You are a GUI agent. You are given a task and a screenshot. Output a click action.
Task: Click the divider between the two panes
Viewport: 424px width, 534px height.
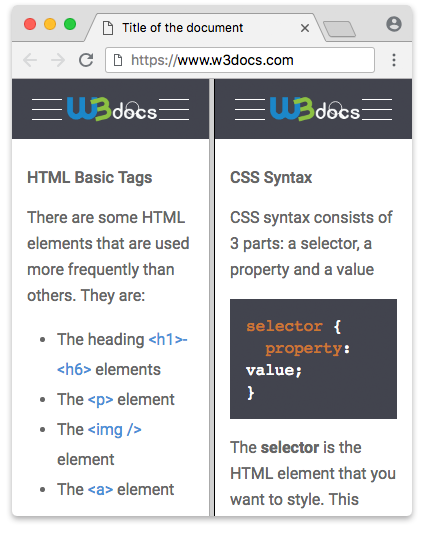(x=212, y=297)
